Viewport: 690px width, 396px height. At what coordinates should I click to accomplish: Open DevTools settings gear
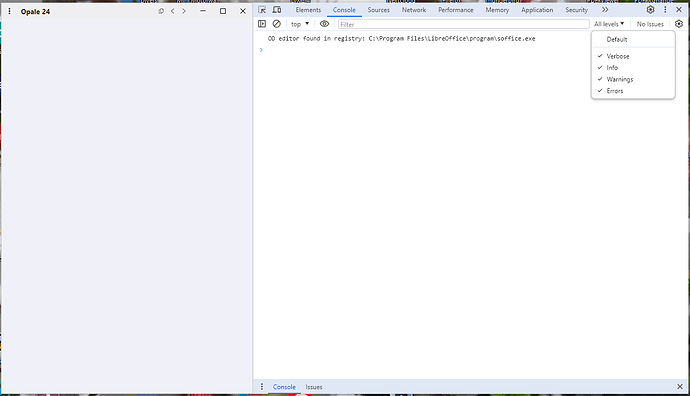click(x=650, y=10)
